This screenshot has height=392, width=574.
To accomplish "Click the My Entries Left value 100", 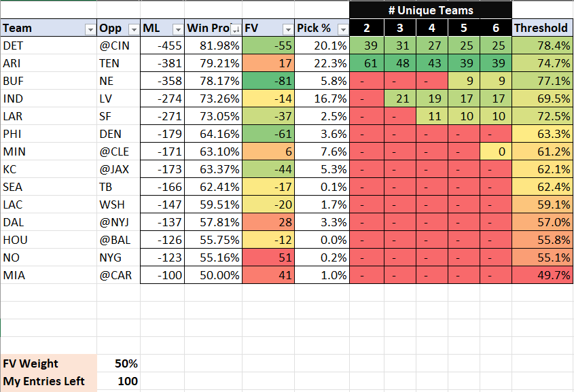I will click(119, 381).
